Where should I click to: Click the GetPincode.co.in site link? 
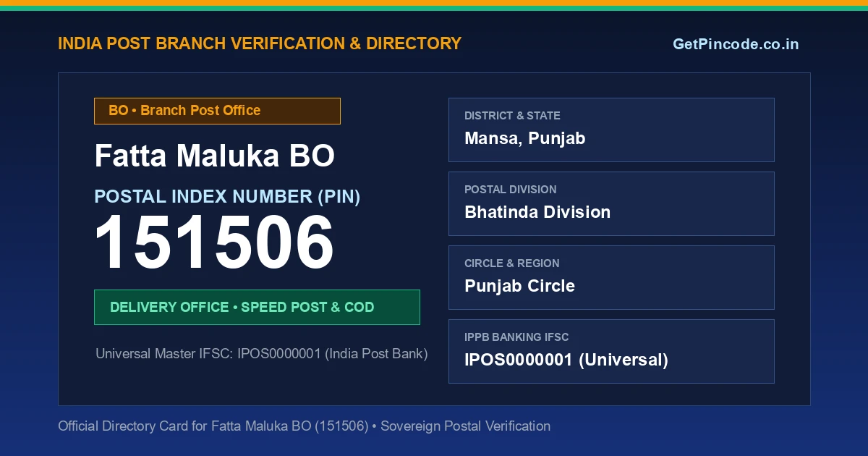coord(736,44)
